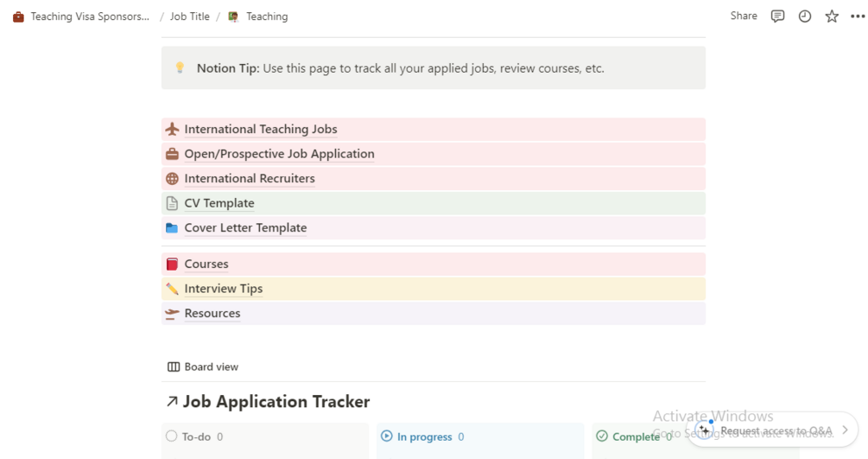Open the Cover Letter Template page
This screenshot has width=868, height=459.
[x=245, y=228]
